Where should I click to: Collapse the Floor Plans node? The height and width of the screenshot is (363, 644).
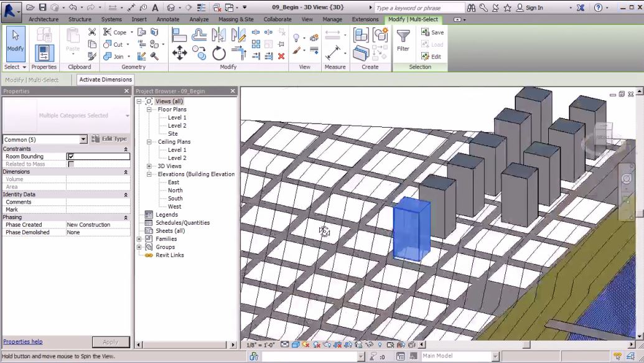coord(149,110)
